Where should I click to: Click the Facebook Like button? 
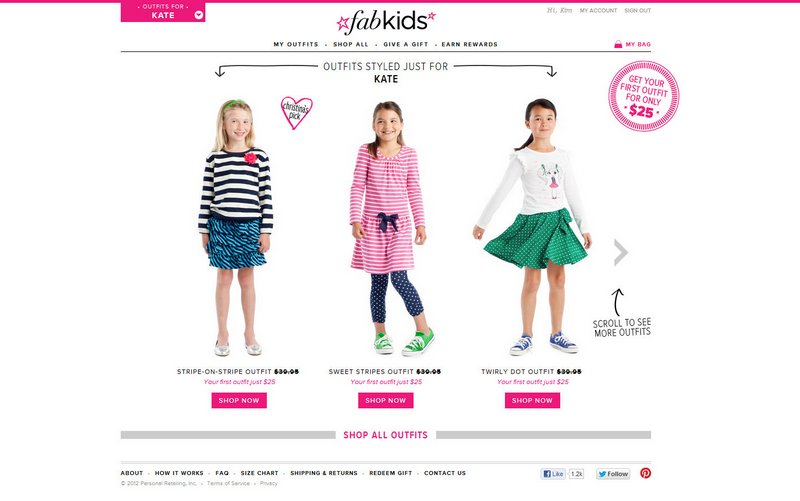point(554,474)
